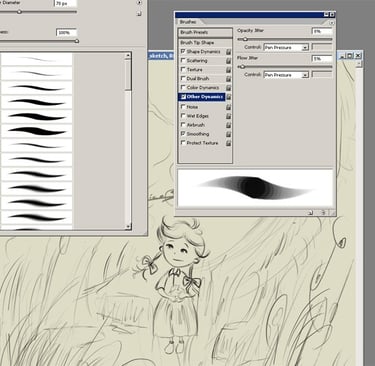Click the Diameter slider handle

pos(20,12)
